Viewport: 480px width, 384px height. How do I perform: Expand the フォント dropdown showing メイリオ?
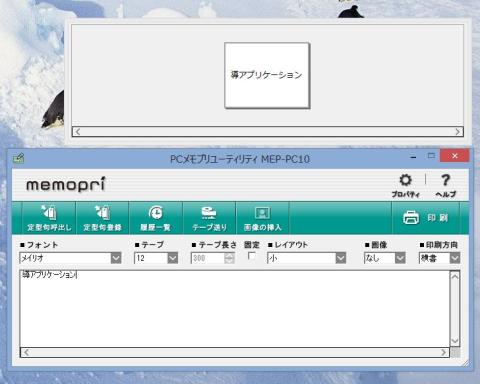[x=116, y=258]
